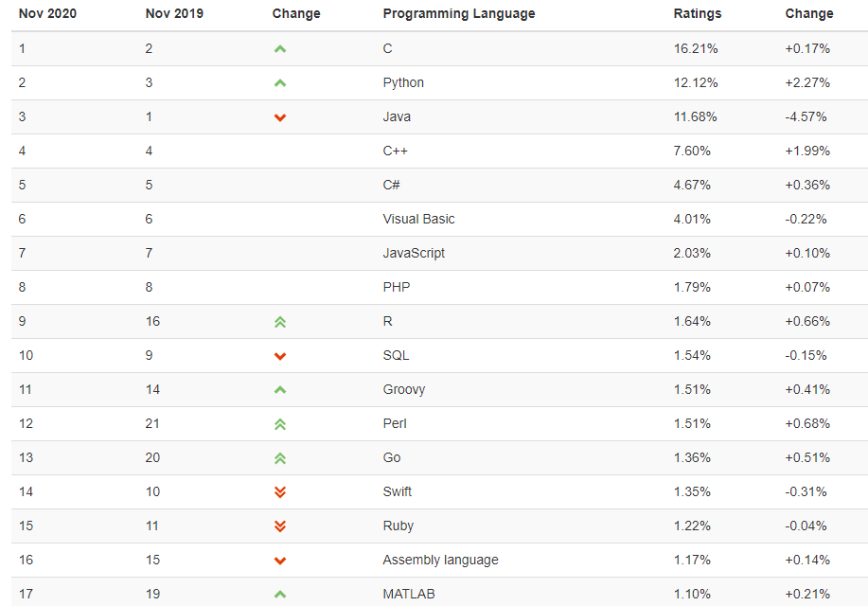Click the 16.21% rating for C
Image resolution: width=868 pixels, height=606 pixels.
pyautogui.click(x=696, y=48)
